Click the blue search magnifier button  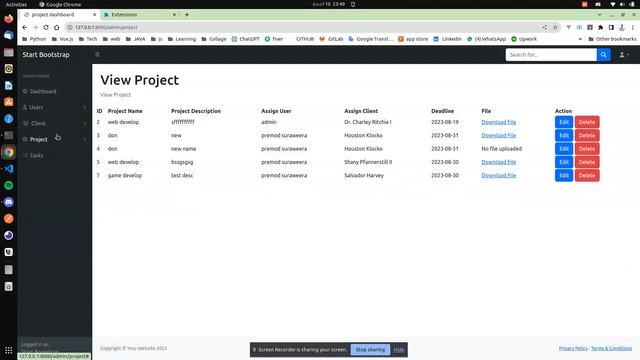coord(603,55)
